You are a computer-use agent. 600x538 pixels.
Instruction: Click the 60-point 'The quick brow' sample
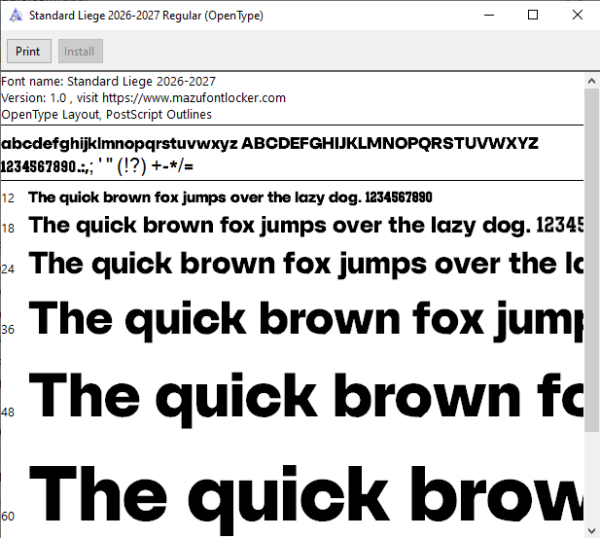(x=306, y=499)
